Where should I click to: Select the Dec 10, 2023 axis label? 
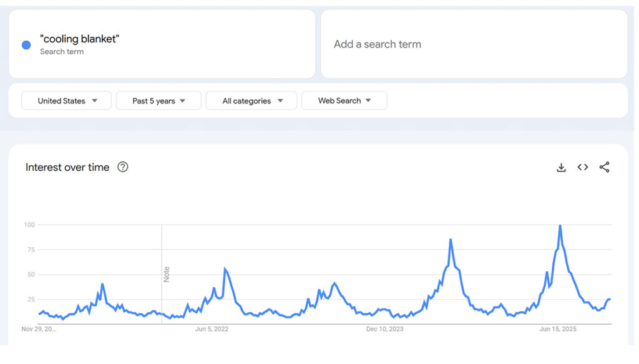384,329
